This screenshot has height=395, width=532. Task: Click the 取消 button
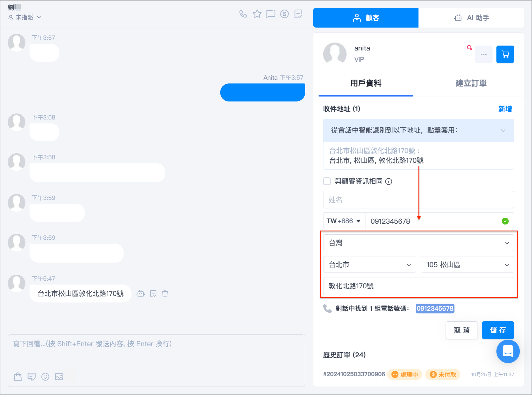click(x=461, y=330)
